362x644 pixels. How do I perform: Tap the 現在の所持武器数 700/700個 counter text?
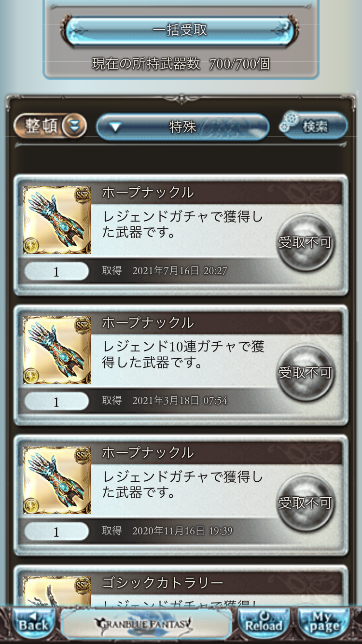[181, 64]
